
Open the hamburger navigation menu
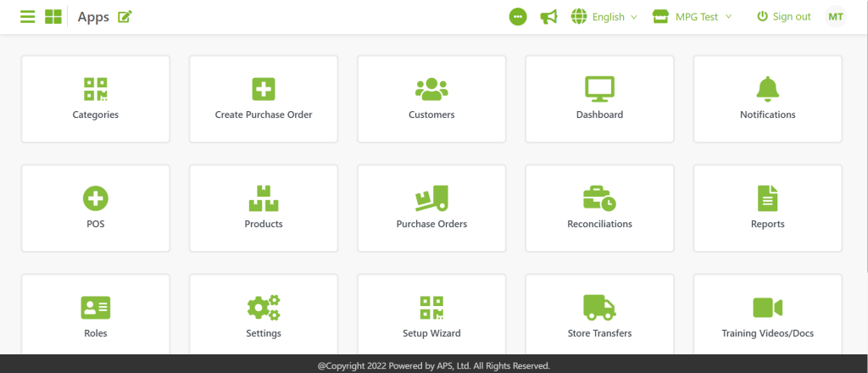(x=28, y=17)
